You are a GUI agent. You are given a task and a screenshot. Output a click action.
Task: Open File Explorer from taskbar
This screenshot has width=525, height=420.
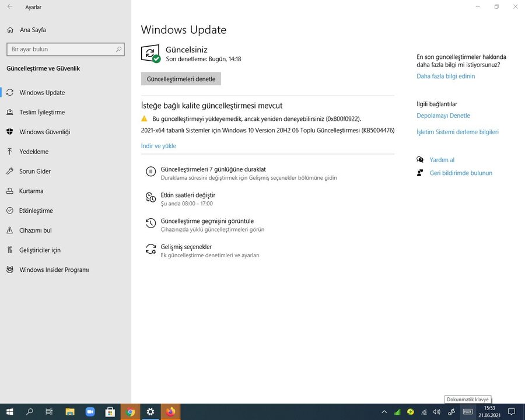[x=69, y=412]
